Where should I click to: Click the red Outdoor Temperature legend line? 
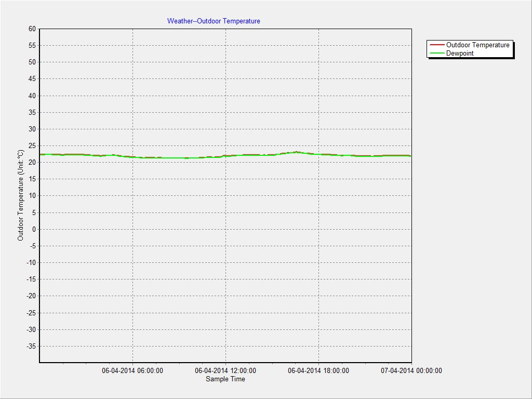437,45
